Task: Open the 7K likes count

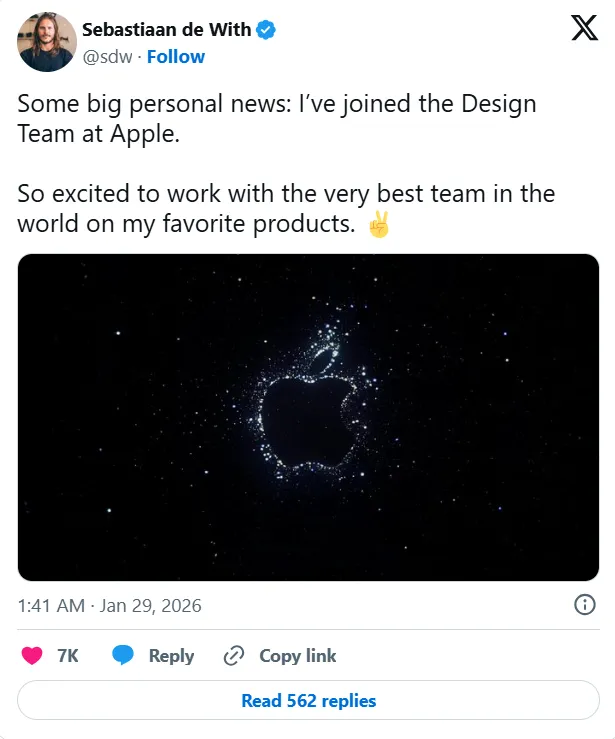Action: point(68,656)
